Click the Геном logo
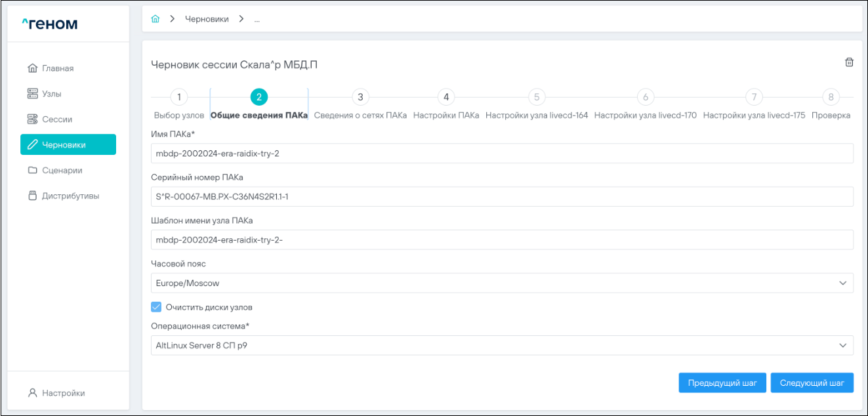The width and height of the screenshot is (868, 416). click(50, 24)
